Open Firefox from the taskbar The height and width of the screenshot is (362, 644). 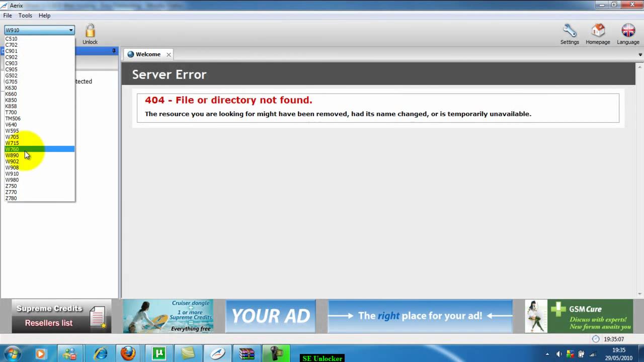coord(128,353)
